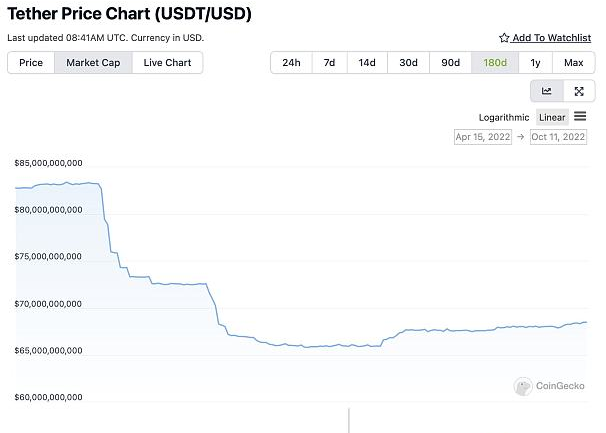
Task: Switch to the Market Cap tab
Action: point(93,63)
